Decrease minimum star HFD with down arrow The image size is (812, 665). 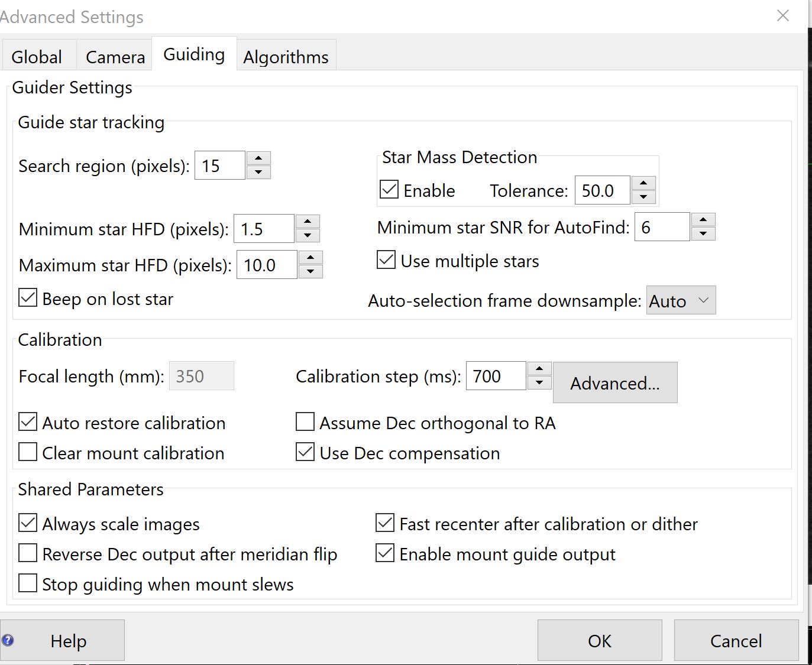click(308, 235)
